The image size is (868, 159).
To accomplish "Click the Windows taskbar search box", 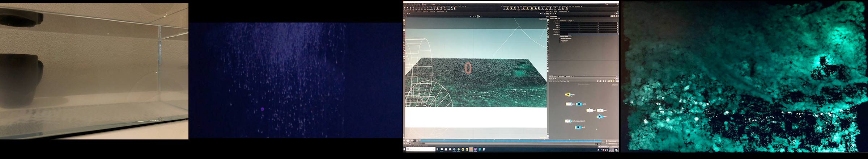I will pos(421,149).
